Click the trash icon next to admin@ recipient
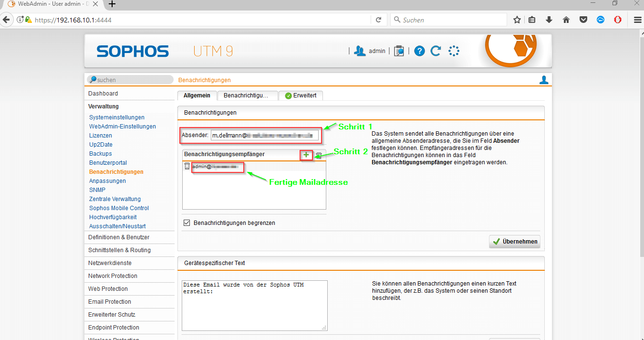644x340 pixels. point(187,167)
